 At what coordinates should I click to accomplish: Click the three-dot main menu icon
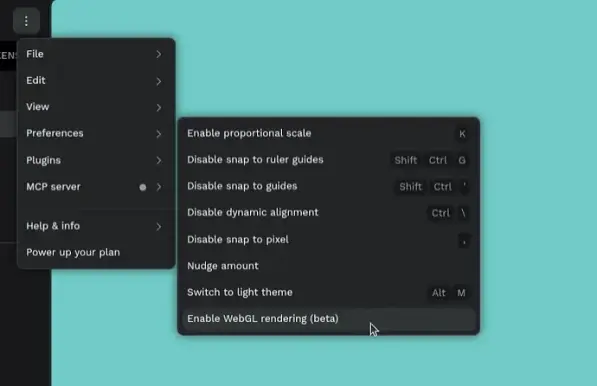pos(26,21)
